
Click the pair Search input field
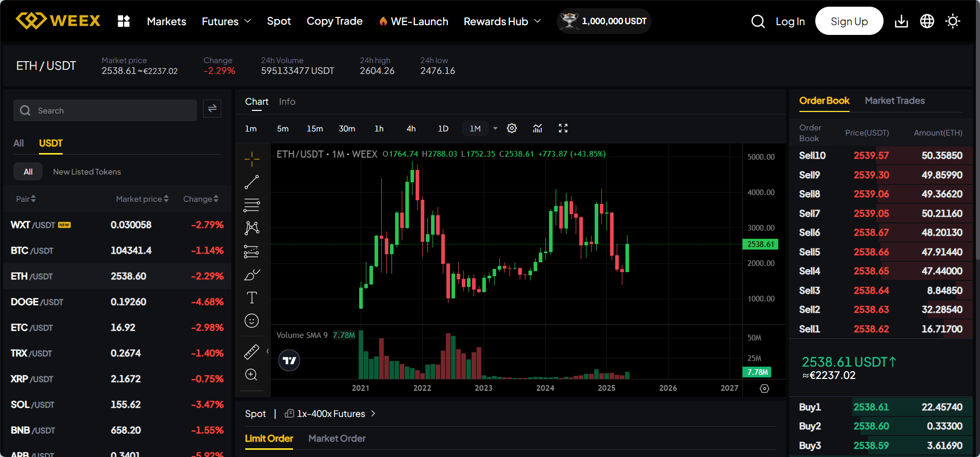coord(105,110)
